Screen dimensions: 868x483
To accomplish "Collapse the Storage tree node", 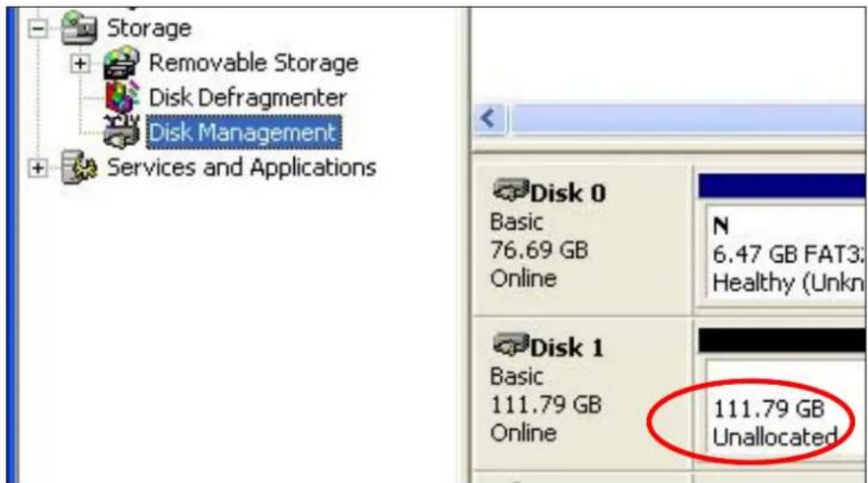I will point(37,29).
